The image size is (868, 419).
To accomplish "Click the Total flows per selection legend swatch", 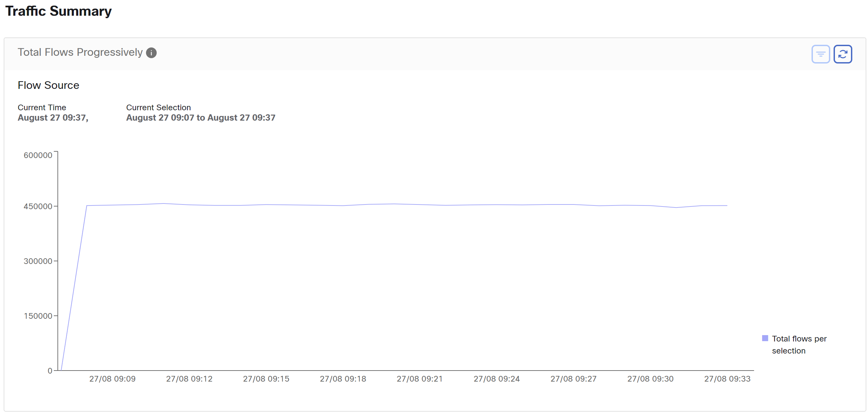I will click(x=765, y=338).
